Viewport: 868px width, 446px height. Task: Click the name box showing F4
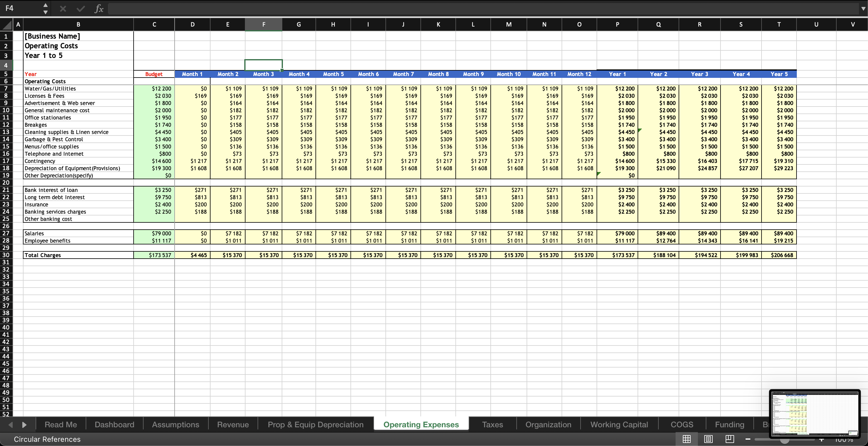pos(20,8)
